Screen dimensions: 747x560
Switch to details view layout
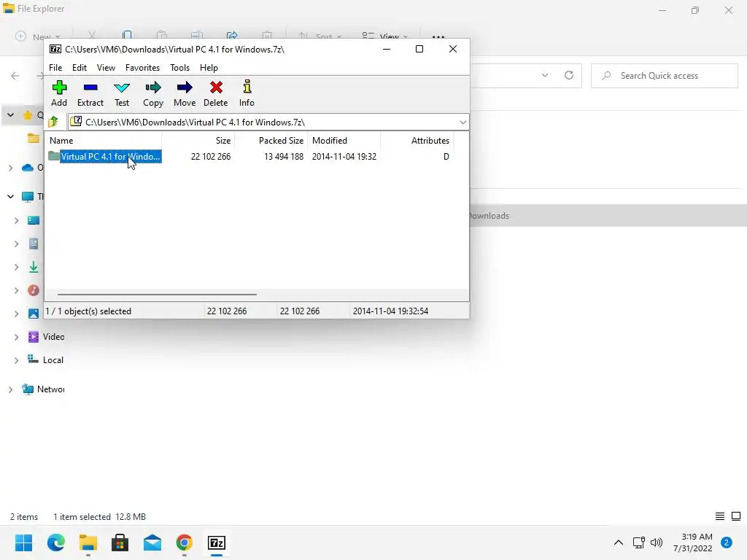(x=720, y=516)
